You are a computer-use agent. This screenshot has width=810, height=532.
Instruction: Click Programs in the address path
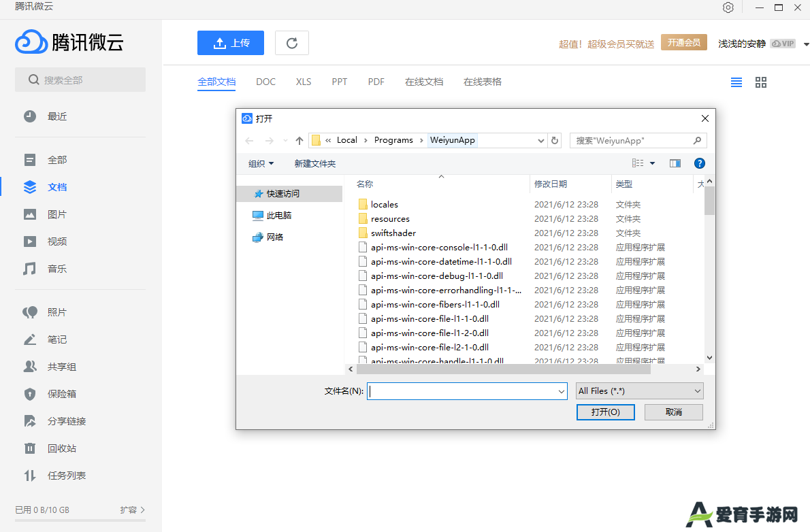(393, 140)
